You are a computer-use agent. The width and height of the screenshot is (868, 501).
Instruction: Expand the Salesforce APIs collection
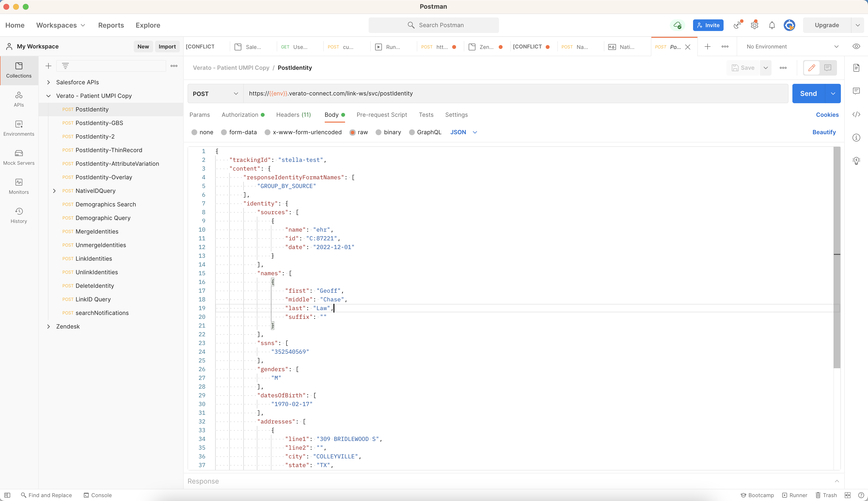click(x=48, y=82)
